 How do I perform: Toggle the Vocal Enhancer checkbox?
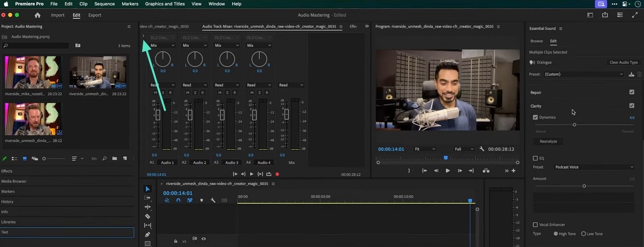click(x=535, y=225)
